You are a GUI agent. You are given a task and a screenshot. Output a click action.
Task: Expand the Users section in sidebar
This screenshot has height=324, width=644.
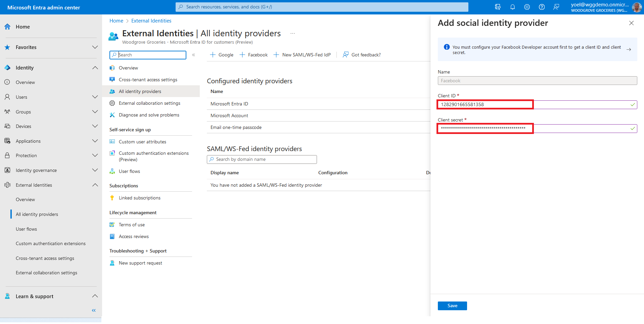(x=95, y=97)
